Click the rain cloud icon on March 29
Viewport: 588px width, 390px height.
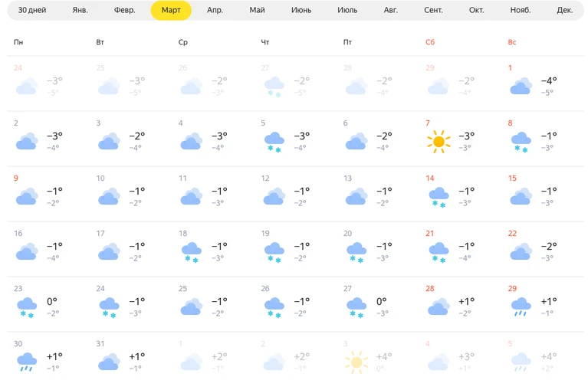(x=521, y=307)
